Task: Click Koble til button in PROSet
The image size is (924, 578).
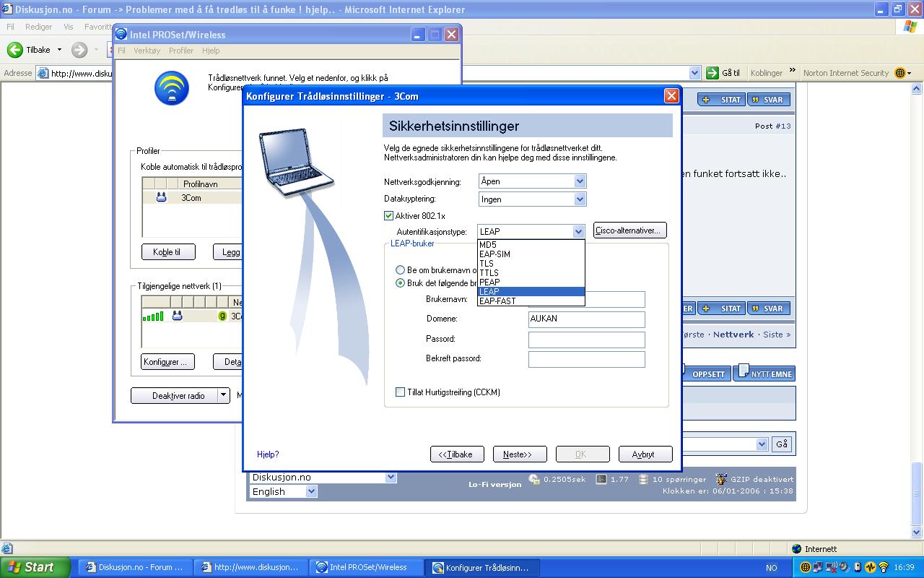Action: click(169, 252)
